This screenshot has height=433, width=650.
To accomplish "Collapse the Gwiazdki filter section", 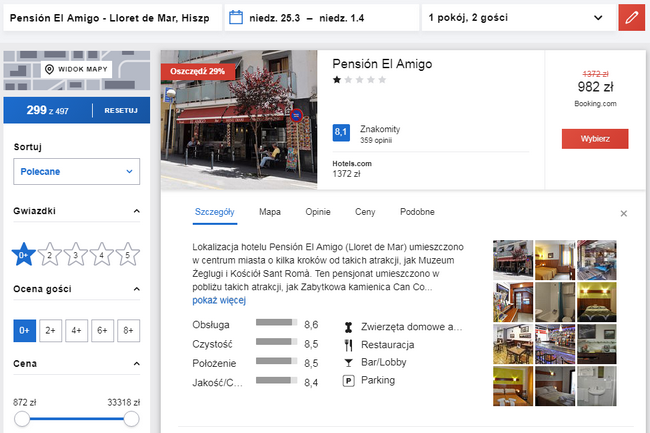I will [x=136, y=211].
